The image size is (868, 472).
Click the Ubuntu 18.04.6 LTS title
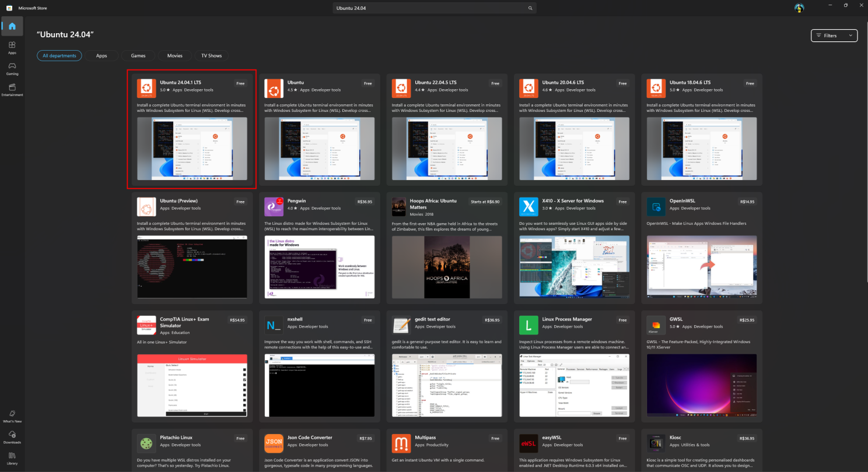691,83
